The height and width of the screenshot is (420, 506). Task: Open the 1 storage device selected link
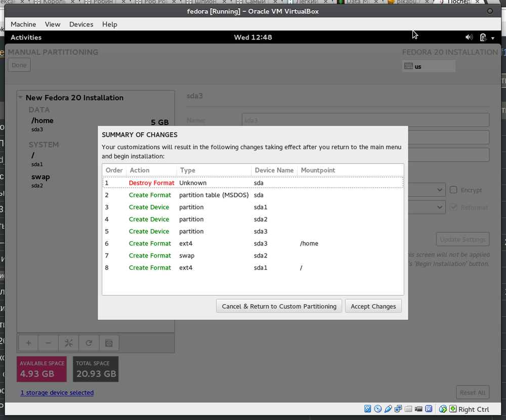coord(57,393)
